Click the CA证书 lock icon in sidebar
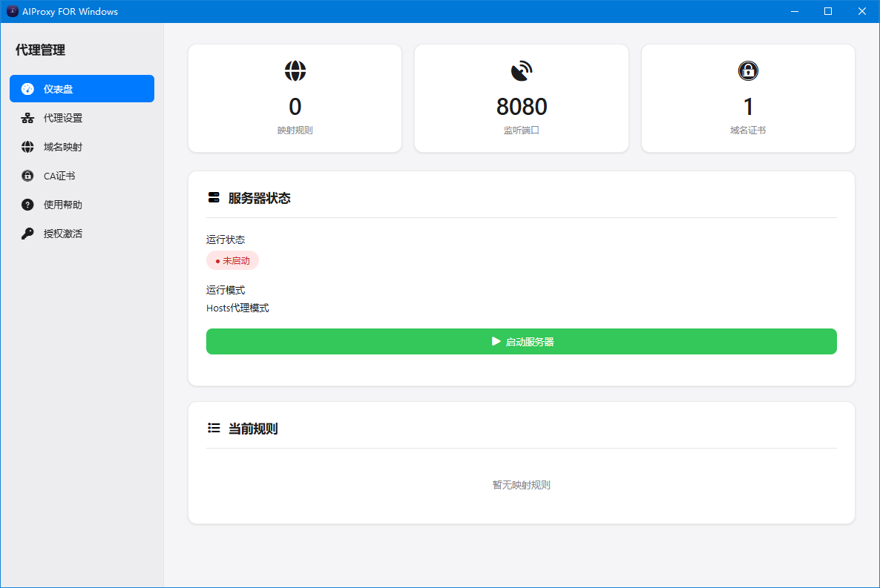 tap(27, 176)
